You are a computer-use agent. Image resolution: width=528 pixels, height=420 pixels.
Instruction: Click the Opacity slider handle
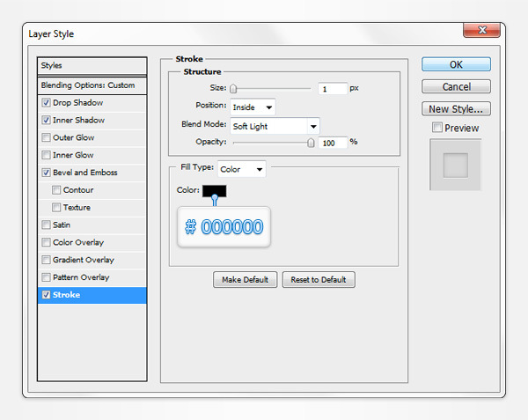point(311,142)
